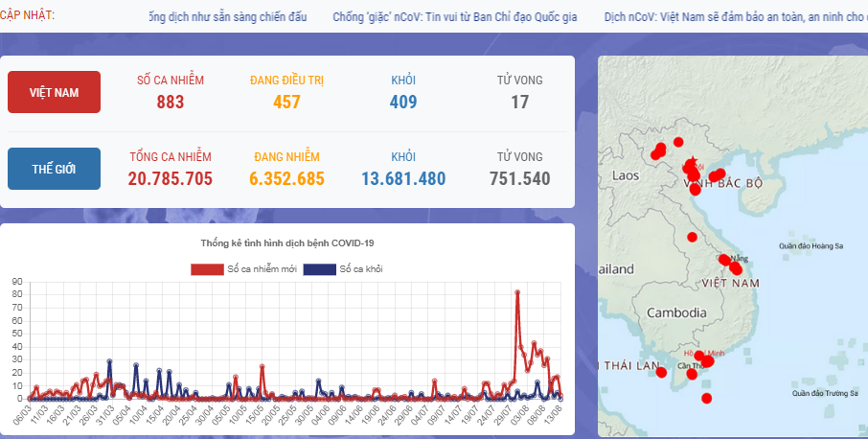Screen dimensions: 868x439
Task: Click the southernmost red marker in the sea
Action: (x=707, y=399)
